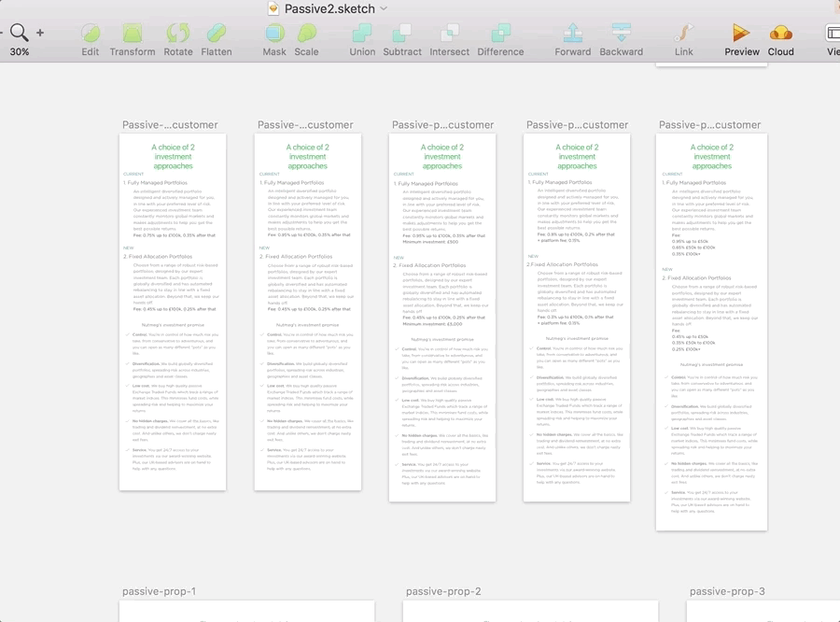Flatten the selected shape

[217, 34]
